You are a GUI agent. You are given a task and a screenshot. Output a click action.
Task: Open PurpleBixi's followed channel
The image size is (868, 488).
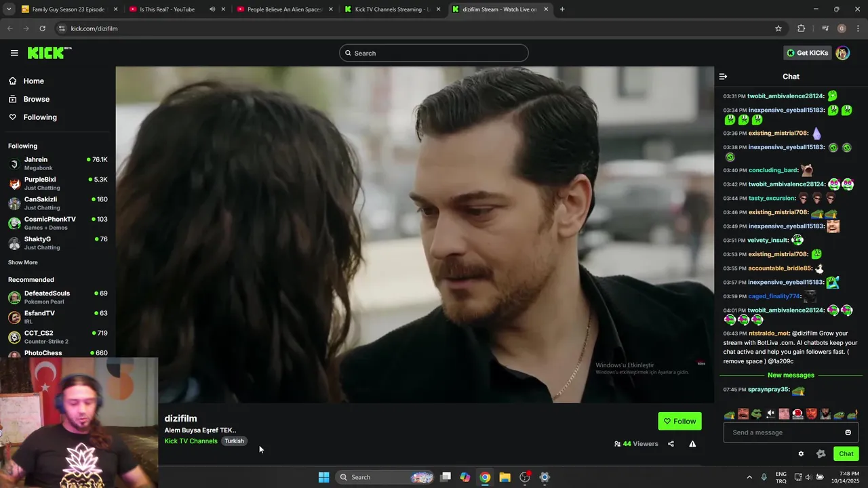(x=58, y=183)
